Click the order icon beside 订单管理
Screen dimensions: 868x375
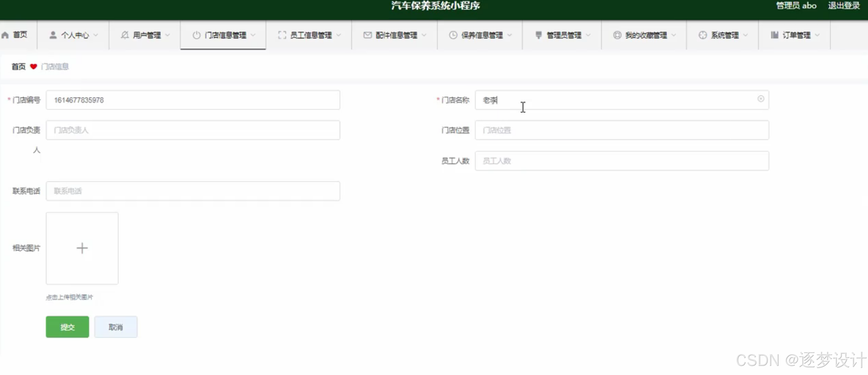tap(774, 35)
